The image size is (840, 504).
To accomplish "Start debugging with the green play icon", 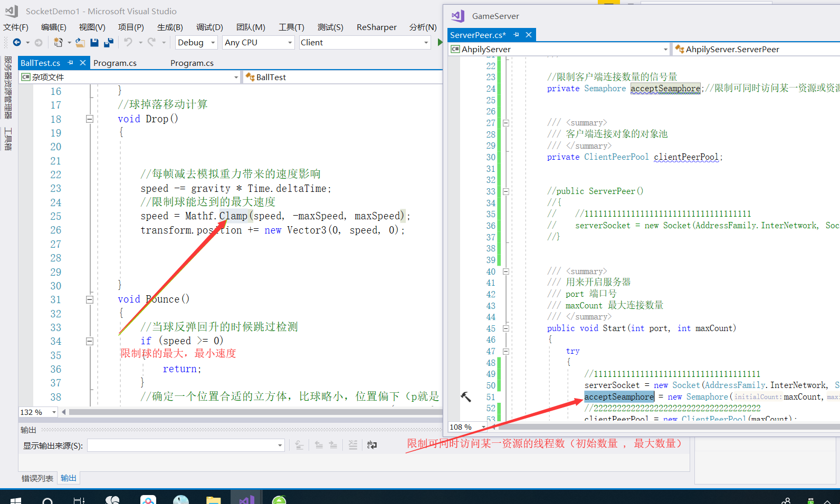I will point(440,42).
